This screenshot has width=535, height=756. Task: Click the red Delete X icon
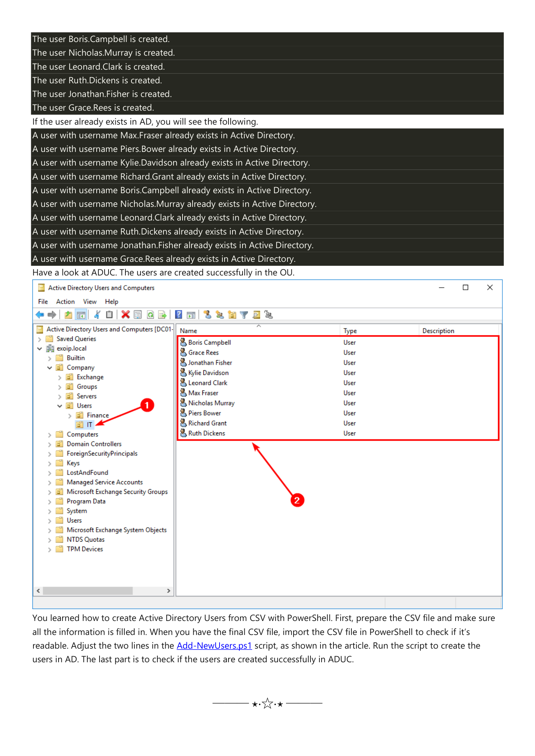point(125,315)
